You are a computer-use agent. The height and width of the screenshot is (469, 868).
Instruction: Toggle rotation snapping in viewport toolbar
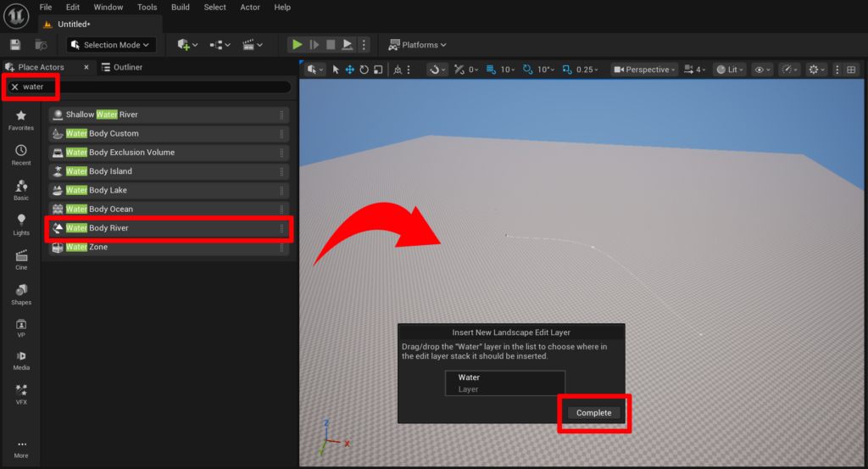coord(528,70)
